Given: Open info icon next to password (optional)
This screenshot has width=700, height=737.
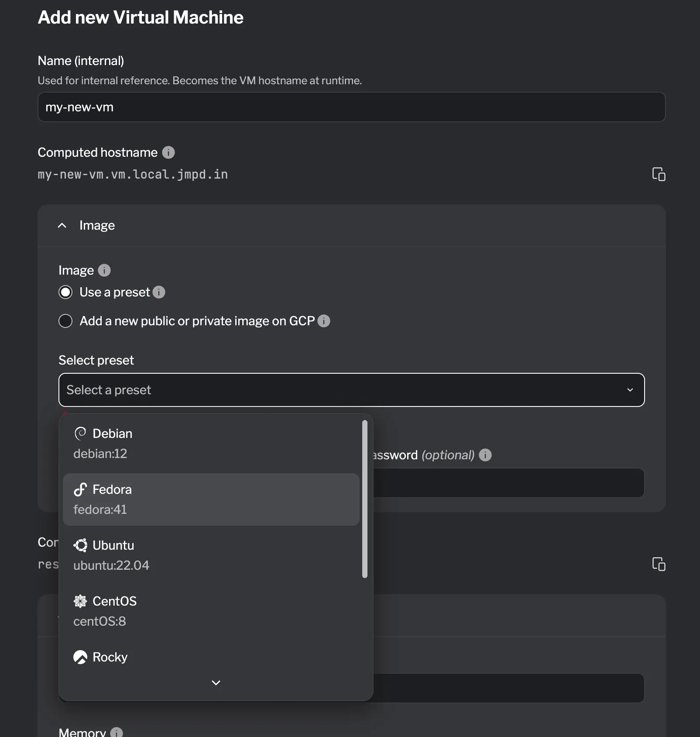Looking at the screenshot, I should pyautogui.click(x=485, y=455).
